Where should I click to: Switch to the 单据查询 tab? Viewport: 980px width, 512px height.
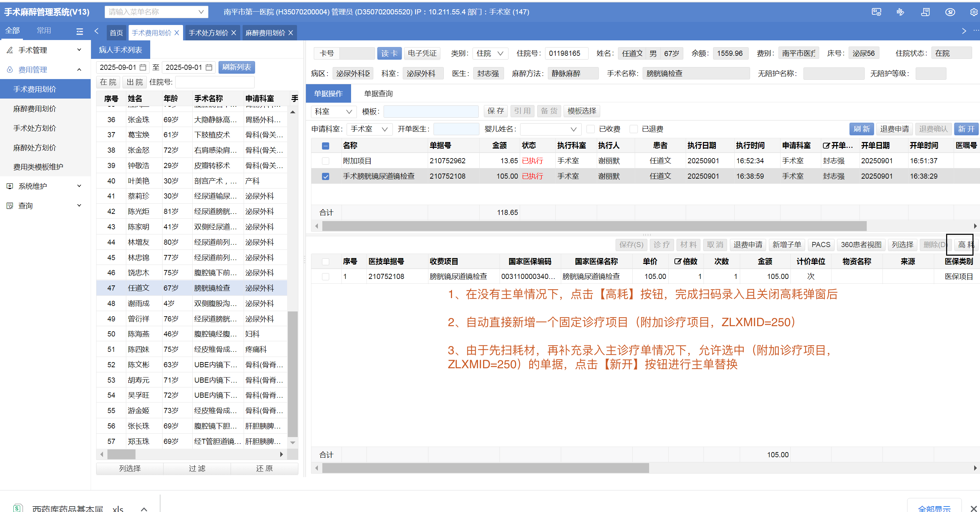coord(378,94)
